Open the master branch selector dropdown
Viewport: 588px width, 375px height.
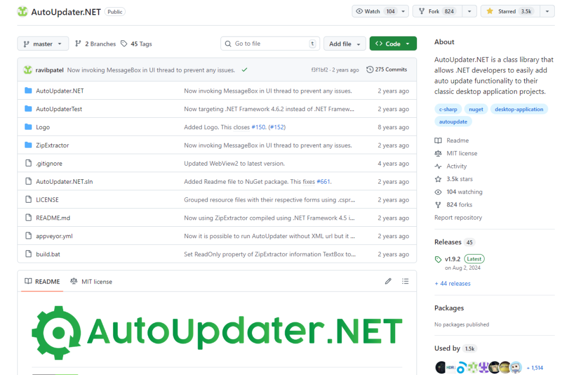point(43,44)
